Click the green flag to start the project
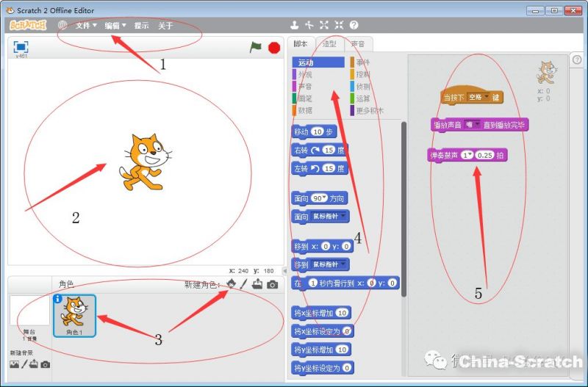 (x=255, y=47)
